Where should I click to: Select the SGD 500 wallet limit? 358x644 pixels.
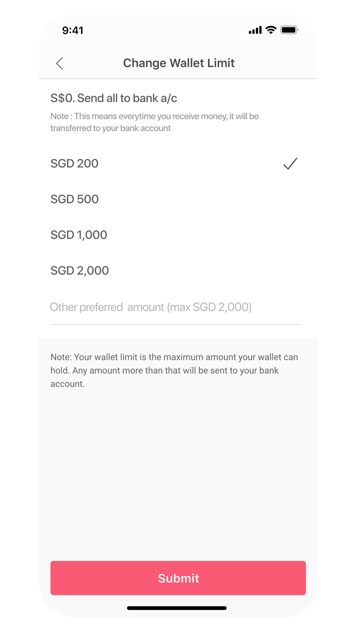click(178, 199)
